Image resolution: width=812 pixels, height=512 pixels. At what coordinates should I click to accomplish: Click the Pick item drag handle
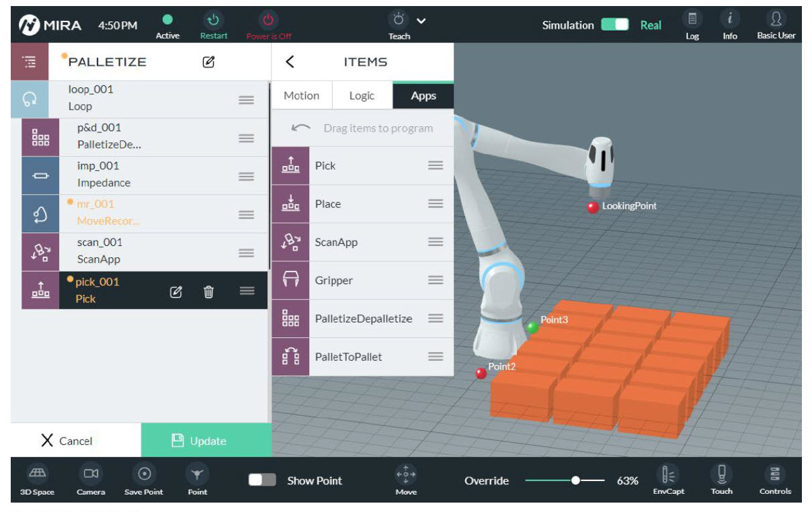[x=436, y=165]
